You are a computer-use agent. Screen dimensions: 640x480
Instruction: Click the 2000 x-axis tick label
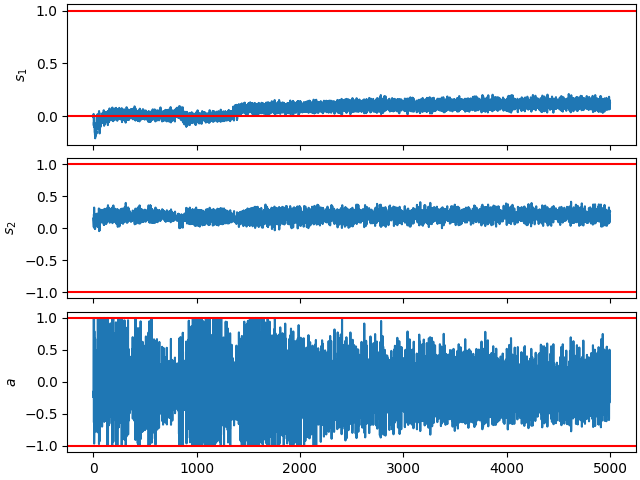[x=300, y=468]
